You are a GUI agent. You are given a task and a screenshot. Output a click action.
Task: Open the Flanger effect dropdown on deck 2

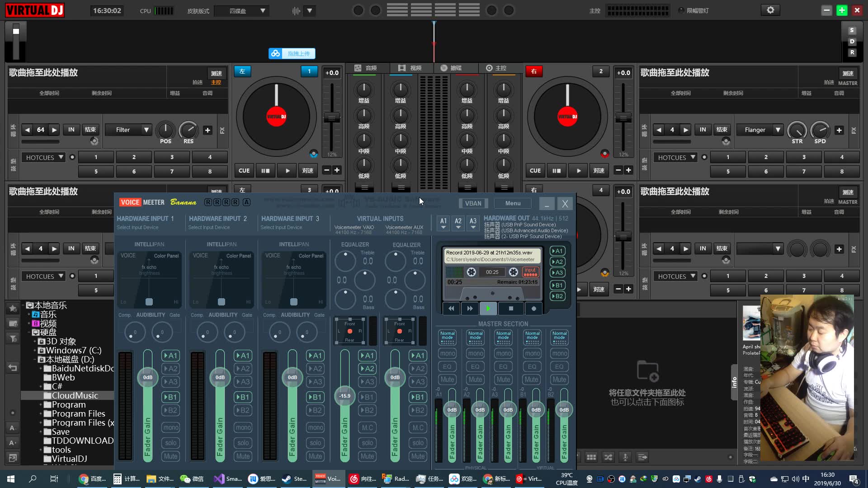778,130
